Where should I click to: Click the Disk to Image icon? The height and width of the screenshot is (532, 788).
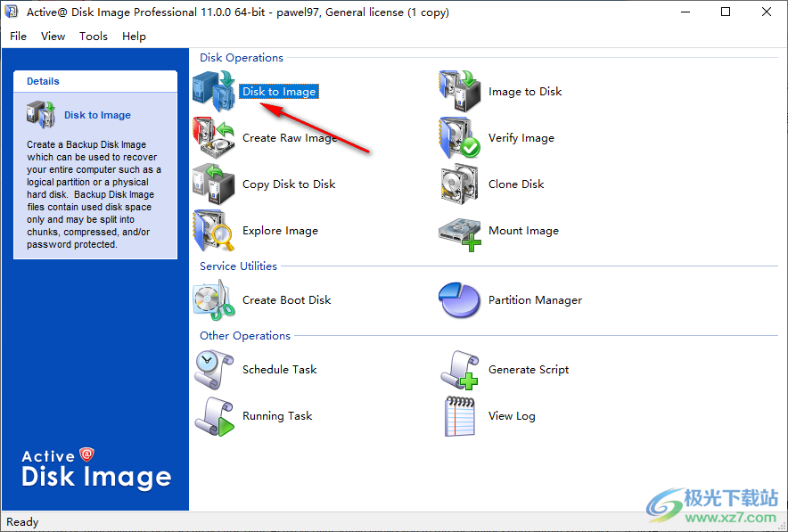tap(213, 92)
